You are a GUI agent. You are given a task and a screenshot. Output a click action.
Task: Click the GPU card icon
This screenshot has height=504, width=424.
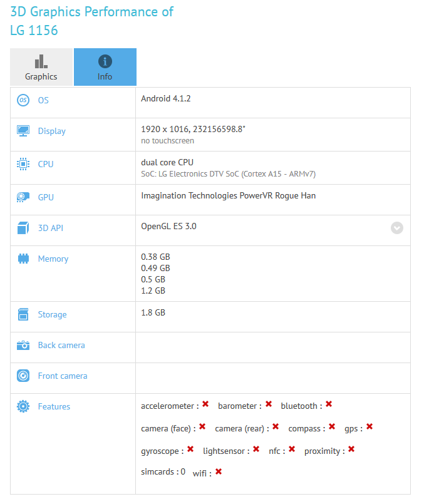coord(23,197)
